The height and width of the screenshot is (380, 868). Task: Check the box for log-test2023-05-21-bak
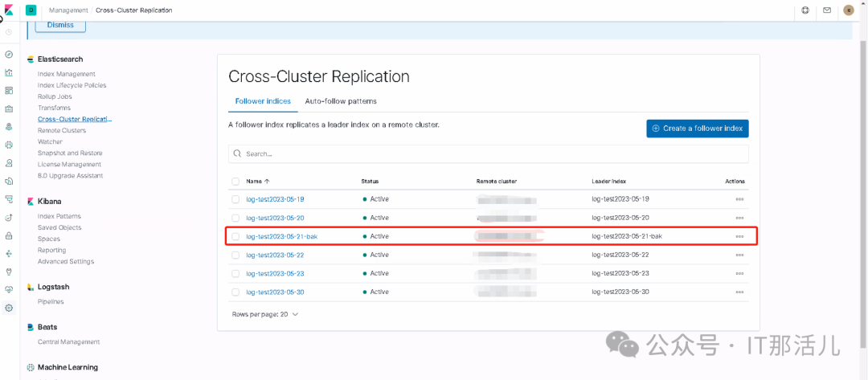[x=235, y=236]
